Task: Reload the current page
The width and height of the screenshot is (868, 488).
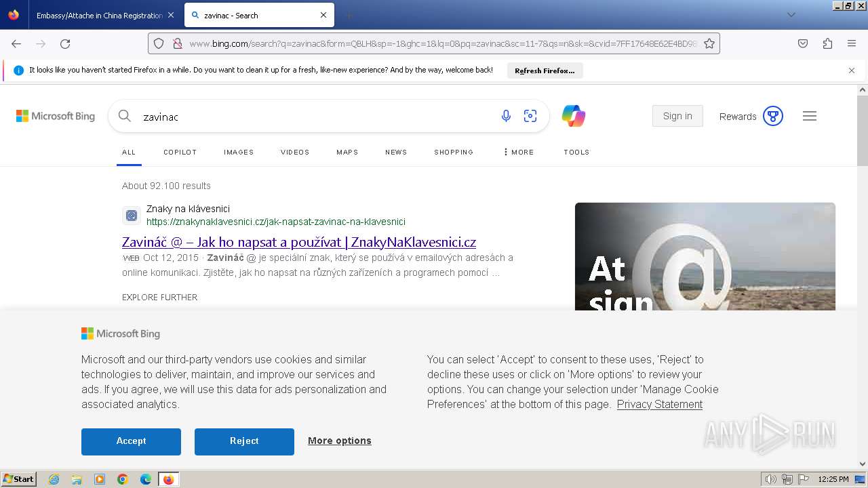Action: tap(65, 43)
